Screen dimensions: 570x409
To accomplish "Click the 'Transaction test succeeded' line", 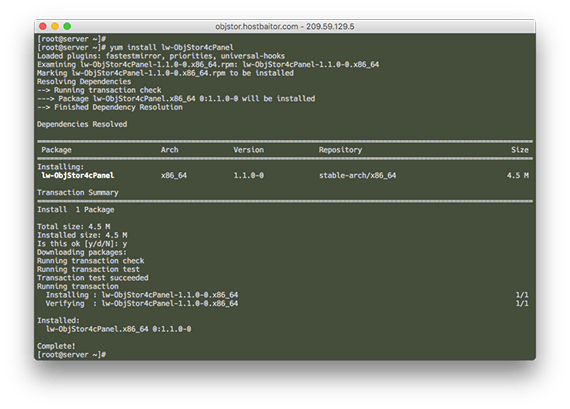I will (93, 278).
